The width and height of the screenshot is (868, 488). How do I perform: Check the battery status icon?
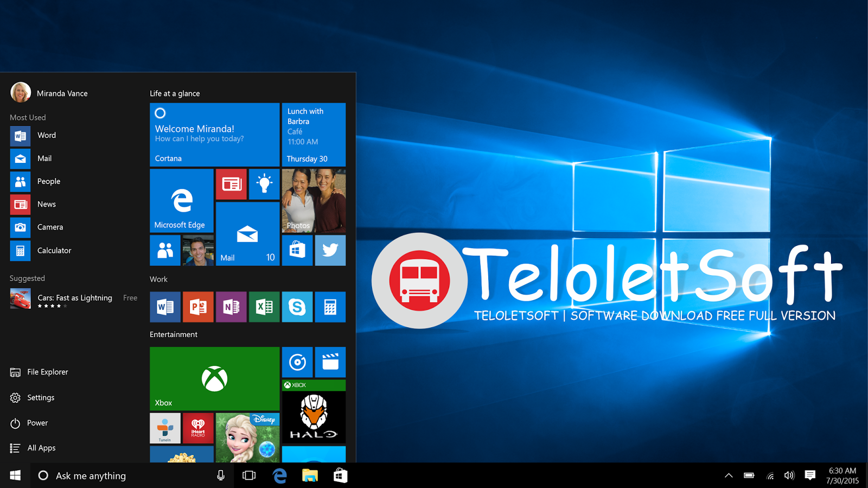coord(749,476)
